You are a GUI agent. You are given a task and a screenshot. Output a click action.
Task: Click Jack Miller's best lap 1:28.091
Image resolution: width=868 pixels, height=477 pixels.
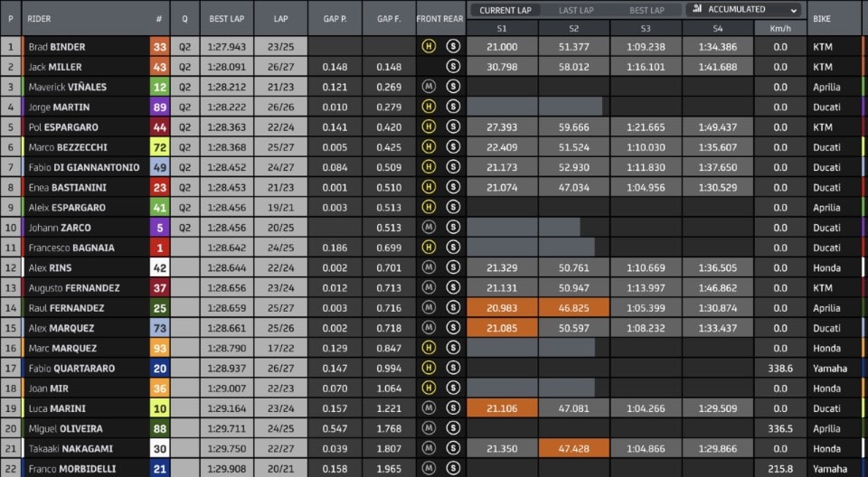tap(226, 67)
